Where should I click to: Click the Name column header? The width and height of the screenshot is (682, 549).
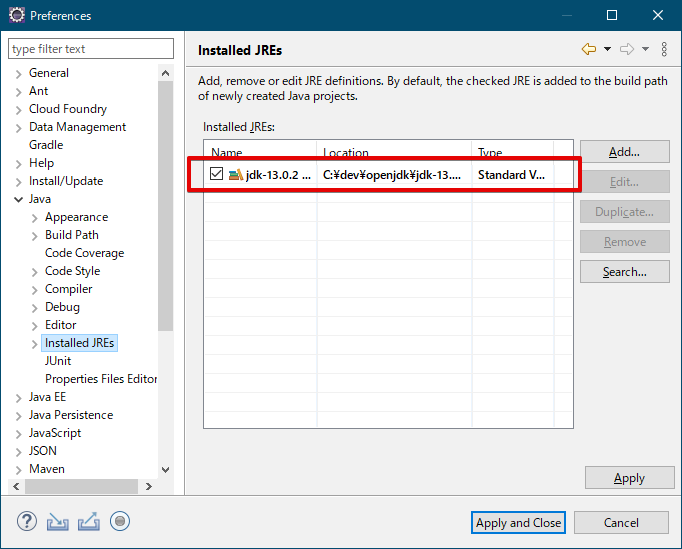tap(260, 151)
